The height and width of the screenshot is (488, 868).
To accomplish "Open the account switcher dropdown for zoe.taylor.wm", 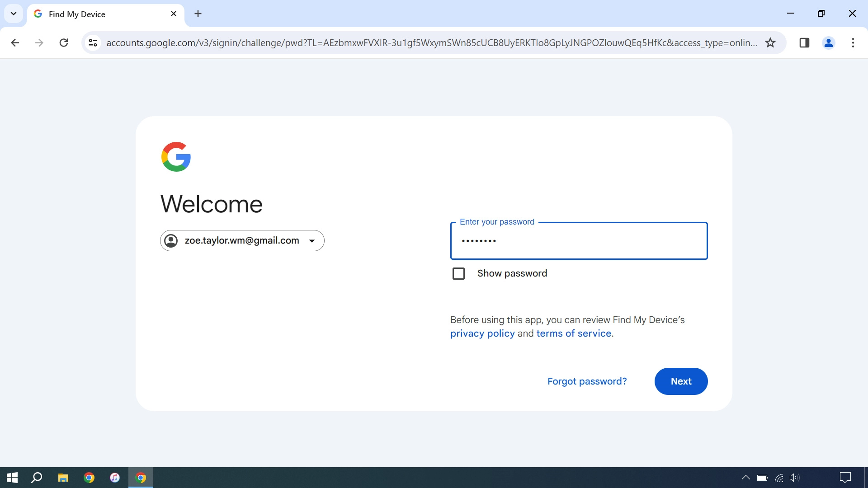I will pyautogui.click(x=312, y=240).
